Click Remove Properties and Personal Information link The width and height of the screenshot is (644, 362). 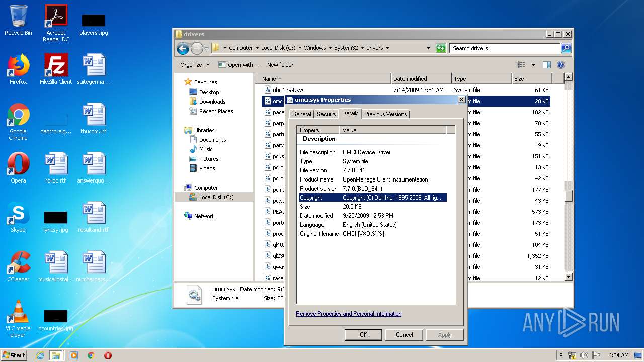[349, 314]
